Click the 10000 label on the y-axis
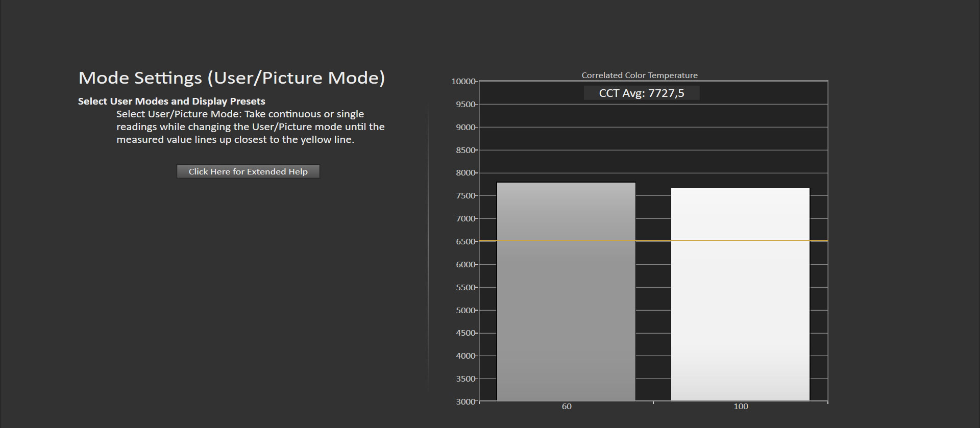This screenshot has height=428, width=980. point(463,82)
